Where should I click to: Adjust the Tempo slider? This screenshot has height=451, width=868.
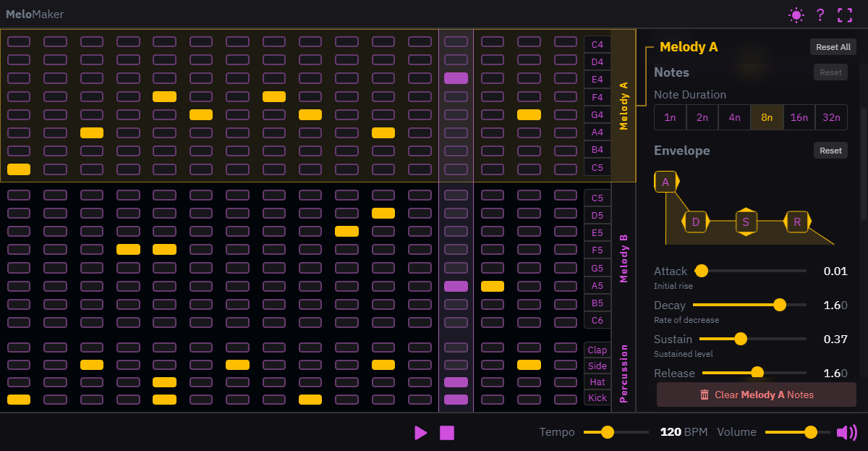pyautogui.click(x=606, y=432)
